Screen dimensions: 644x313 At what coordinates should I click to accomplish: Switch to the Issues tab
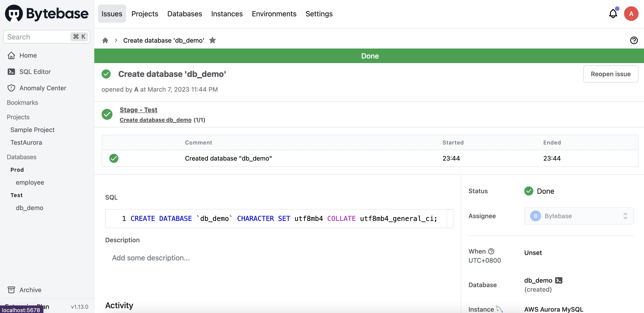(x=112, y=14)
